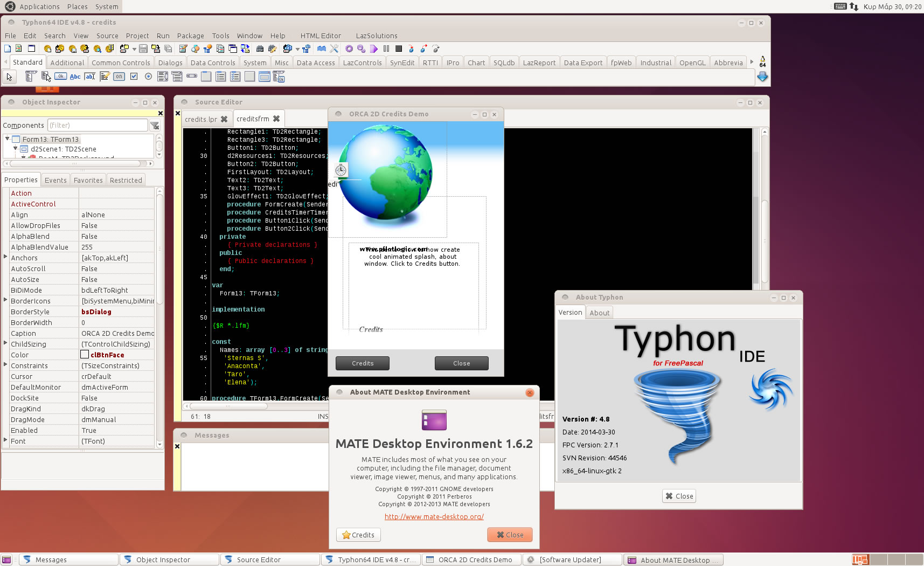
Task: Click orange Close button in About MATE
Action: (510, 535)
